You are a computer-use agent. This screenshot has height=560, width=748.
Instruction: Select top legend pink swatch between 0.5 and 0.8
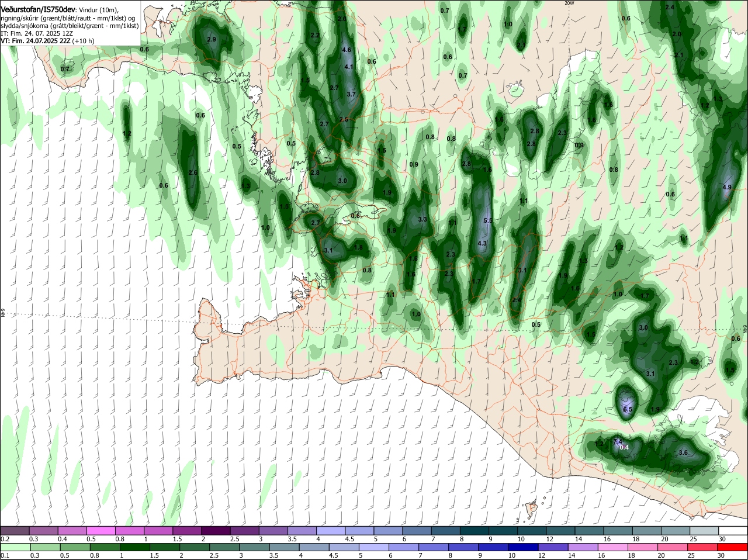click(102, 531)
